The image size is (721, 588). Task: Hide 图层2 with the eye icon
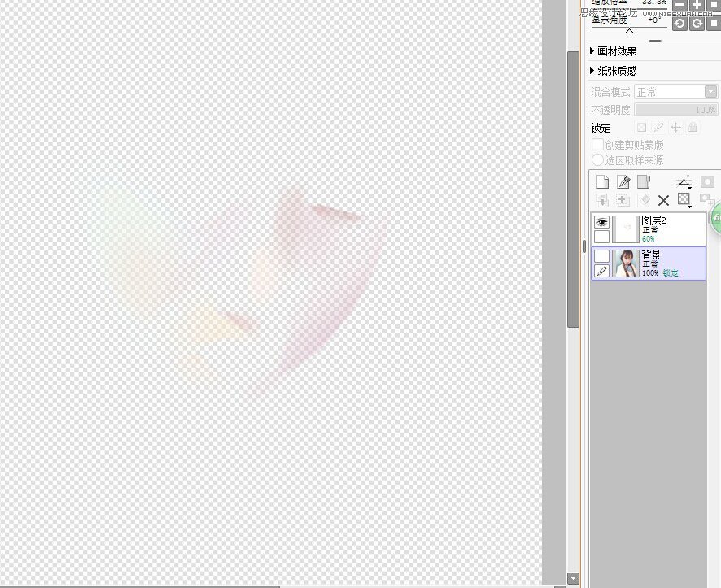(x=601, y=222)
